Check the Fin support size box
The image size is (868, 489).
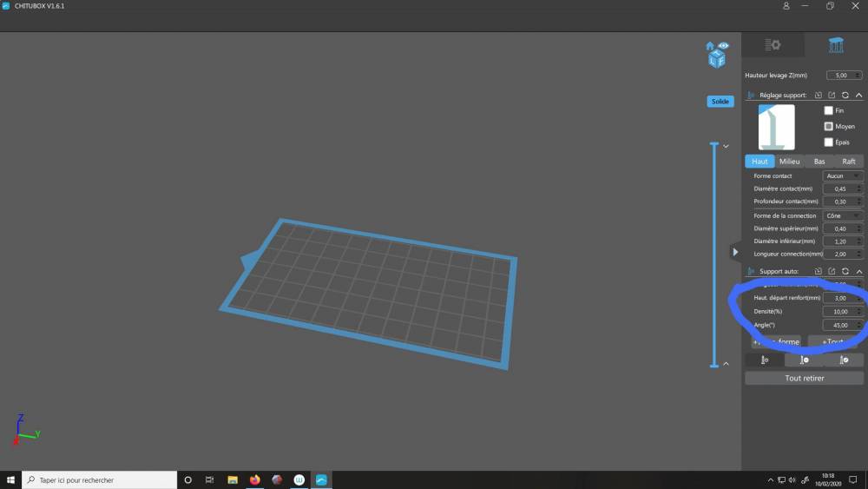[x=828, y=111]
